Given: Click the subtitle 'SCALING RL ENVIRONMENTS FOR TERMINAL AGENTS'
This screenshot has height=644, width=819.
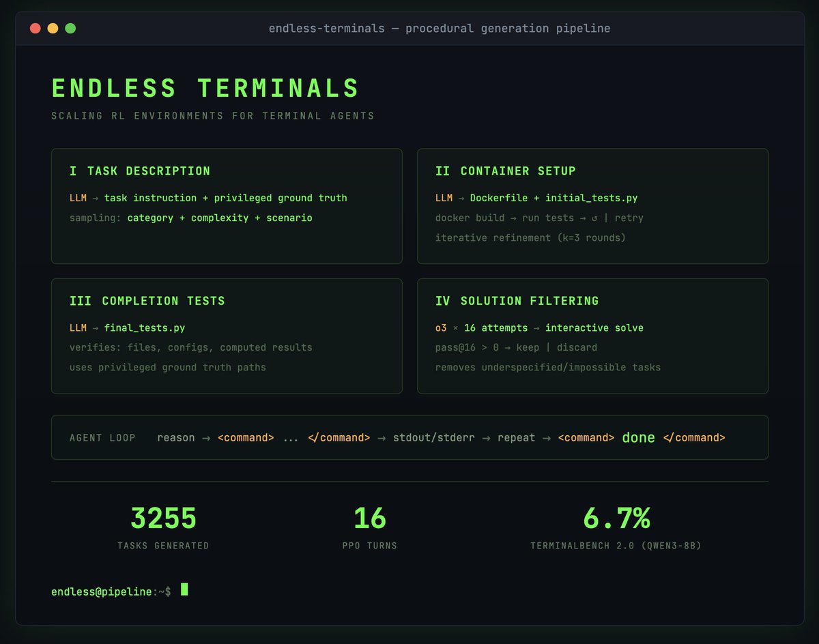Looking at the screenshot, I should pos(213,116).
